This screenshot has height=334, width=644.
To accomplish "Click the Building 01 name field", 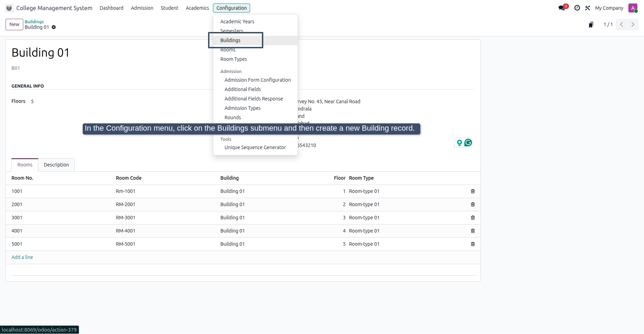I will point(40,52).
